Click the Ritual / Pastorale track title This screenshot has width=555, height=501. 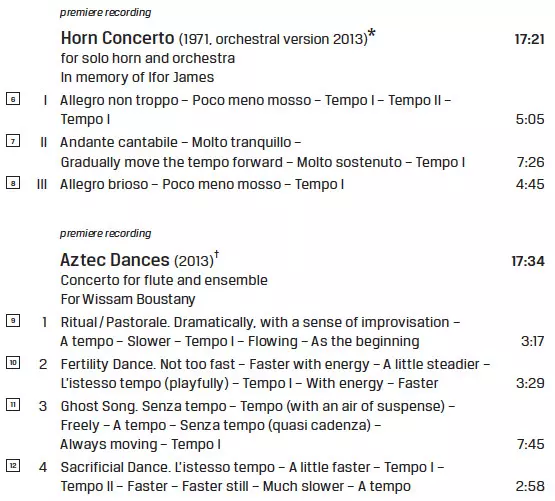click(x=114, y=323)
